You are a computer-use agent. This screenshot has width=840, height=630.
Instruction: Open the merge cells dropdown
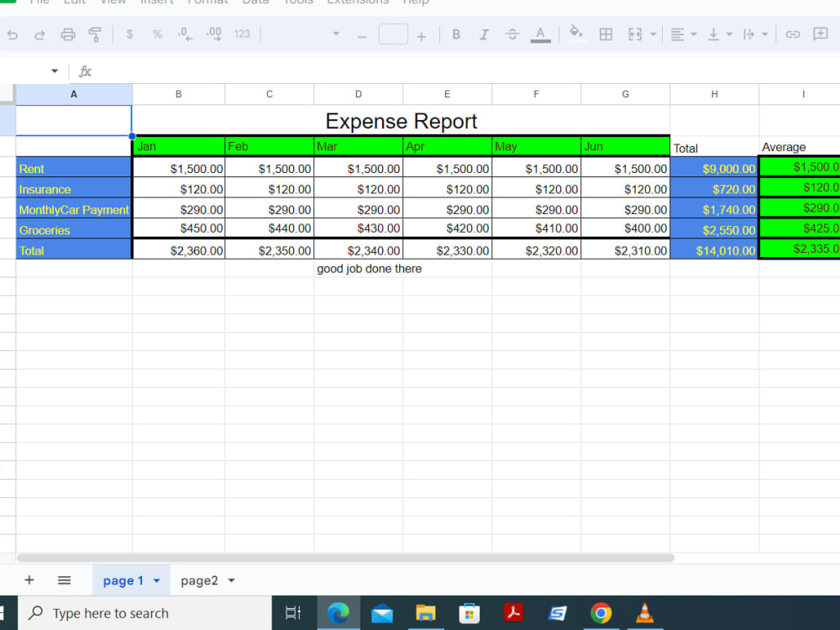[652, 34]
